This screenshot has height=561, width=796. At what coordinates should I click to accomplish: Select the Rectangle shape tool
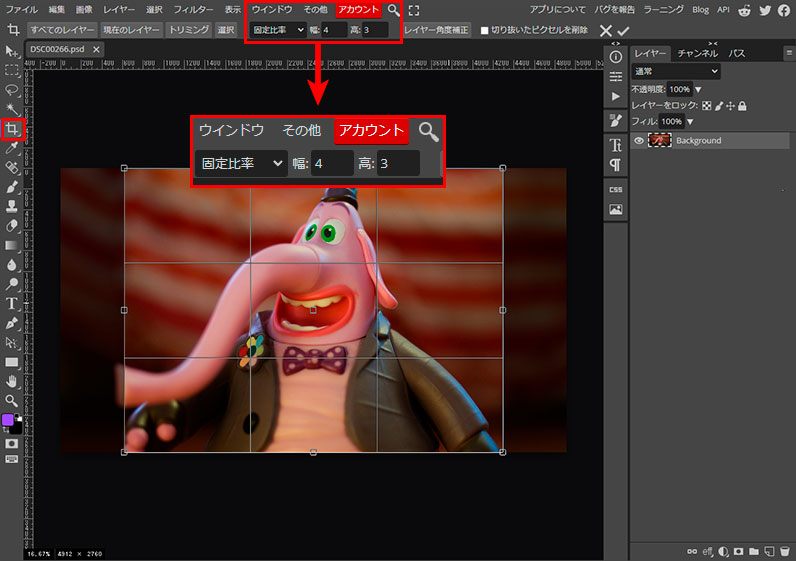tap(11, 362)
